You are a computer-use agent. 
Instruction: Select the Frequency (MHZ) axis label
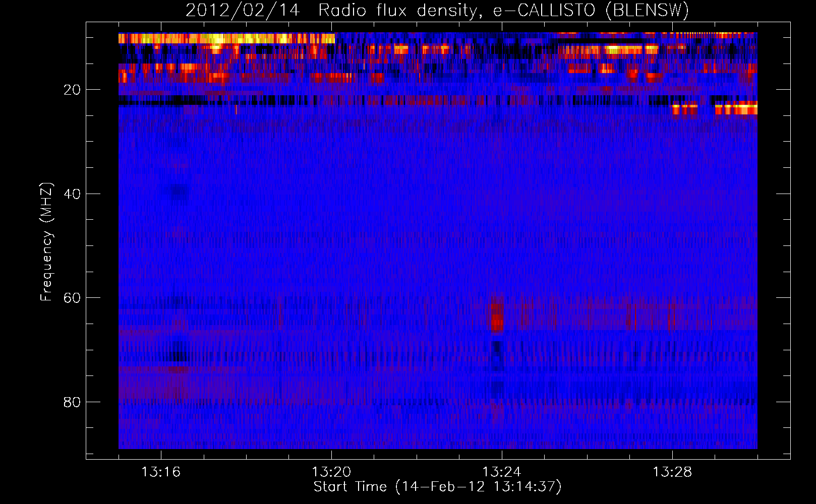click(46, 242)
